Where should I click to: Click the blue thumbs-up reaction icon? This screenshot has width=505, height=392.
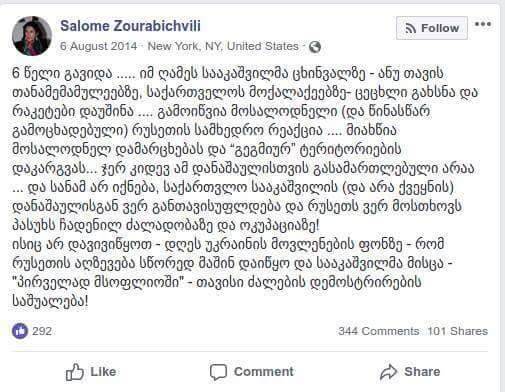[x=20, y=331]
